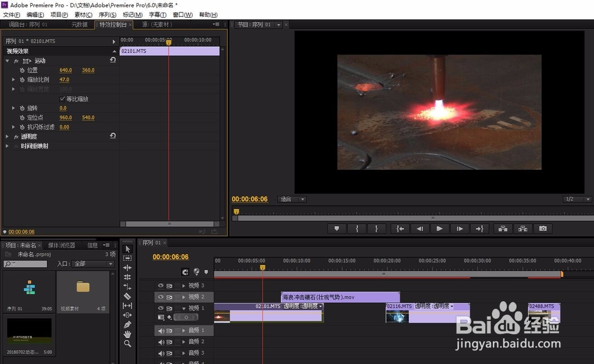
Task: Toggle the timeline Snap magnet icon
Action: (185, 272)
